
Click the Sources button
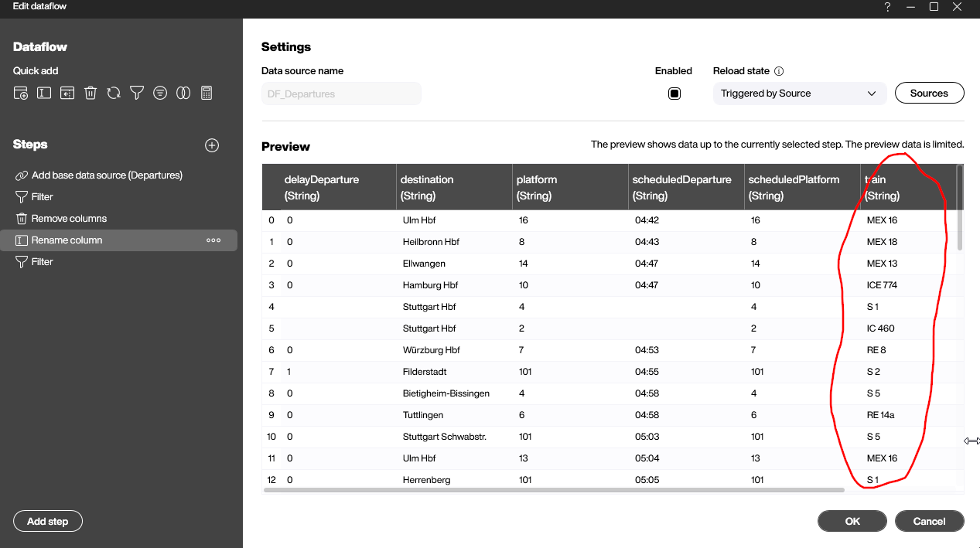pyautogui.click(x=929, y=94)
